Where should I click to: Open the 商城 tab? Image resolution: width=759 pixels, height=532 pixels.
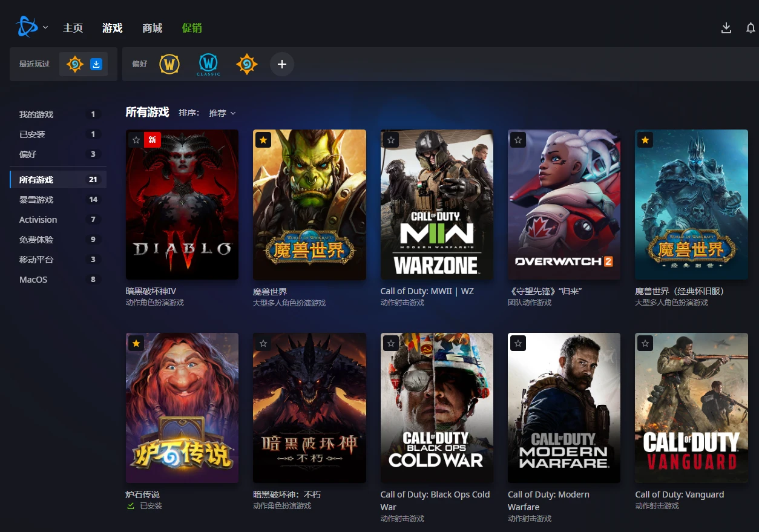(x=153, y=28)
